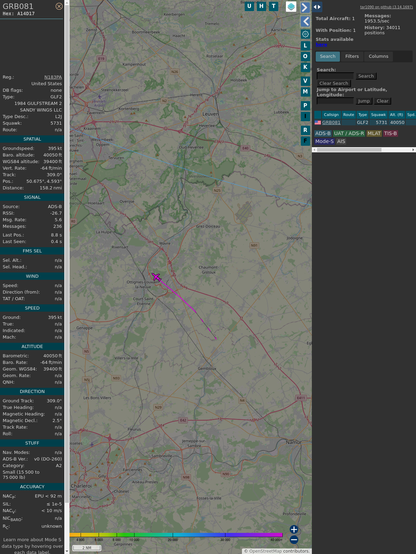
Task: Toggle the V map button
Action: (x=305, y=81)
